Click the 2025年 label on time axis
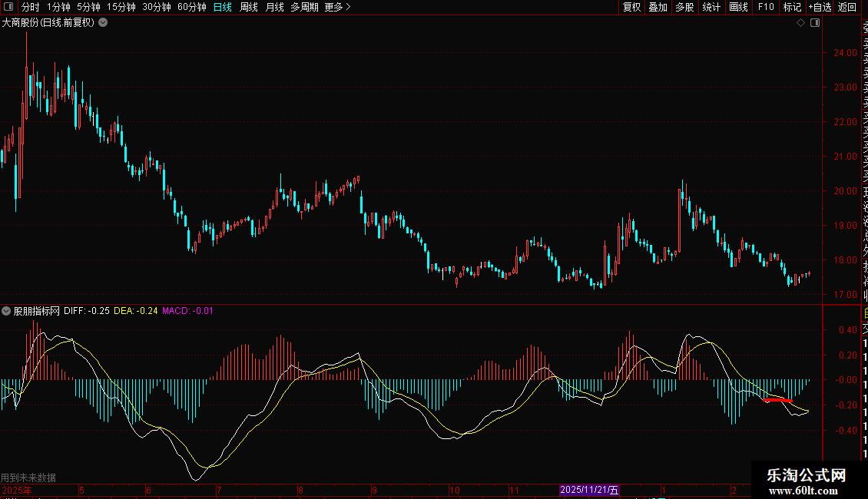 pos(17,490)
